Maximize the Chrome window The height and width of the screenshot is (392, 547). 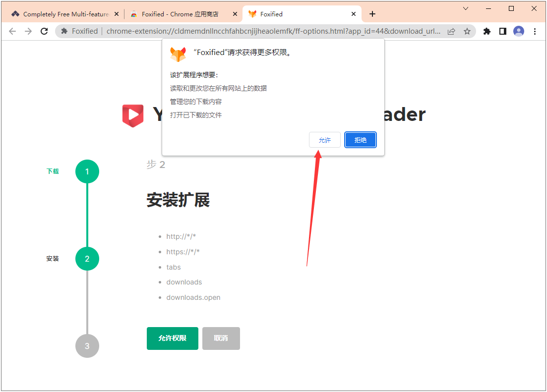pos(511,9)
